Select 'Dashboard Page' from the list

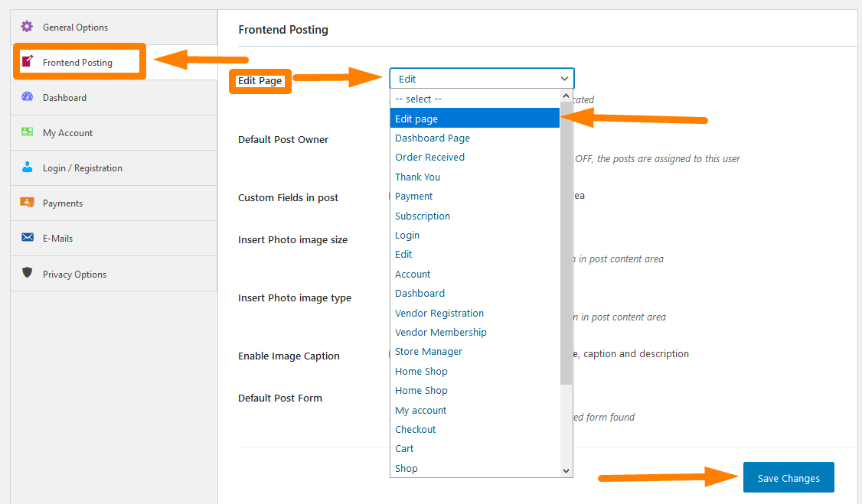pyautogui.click(x=475, y=138)
